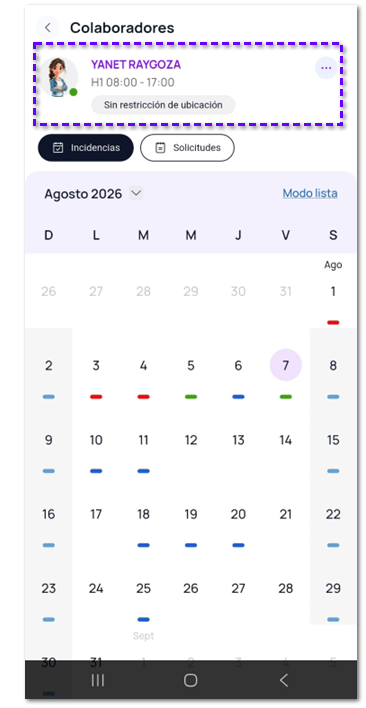Switch to the Incidencias tab
The height and width of the screenshot is (708, 366).
tap(86, 148)
